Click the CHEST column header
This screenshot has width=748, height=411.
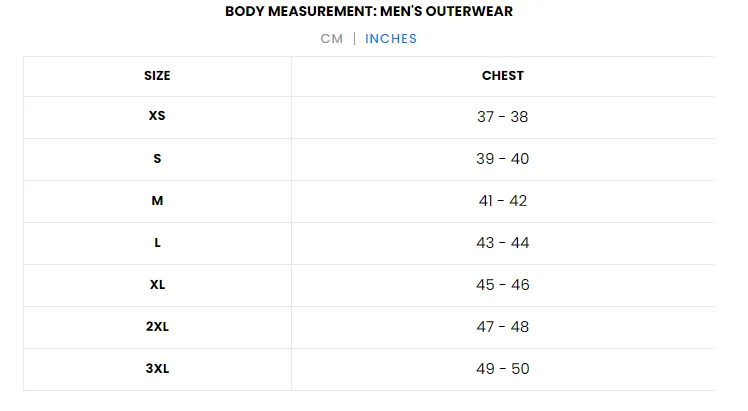tap(503, 76)
